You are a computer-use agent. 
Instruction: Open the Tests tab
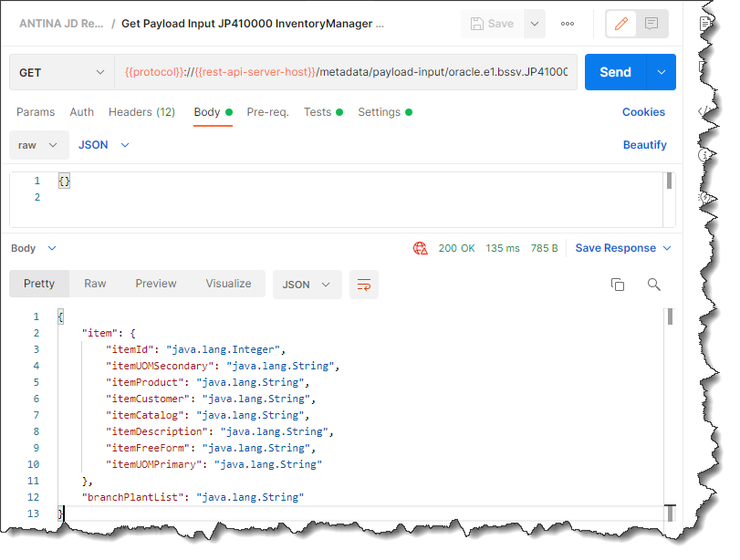(323, 112)
